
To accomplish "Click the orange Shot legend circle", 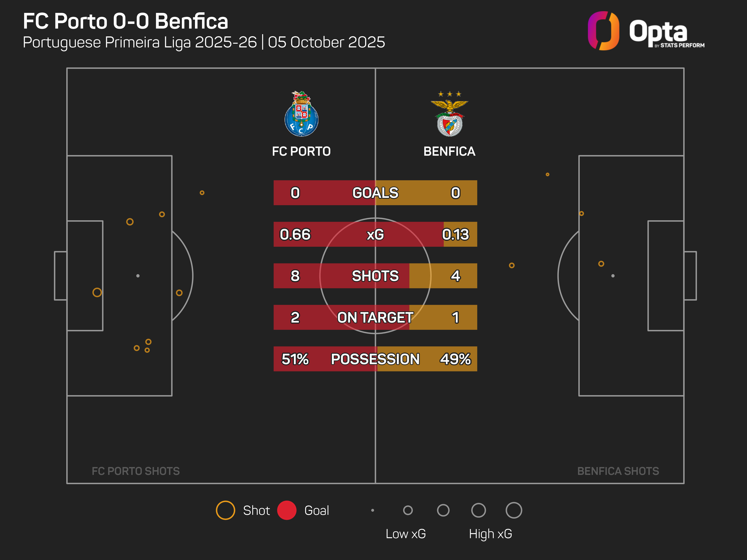I will pyautogui.click(x=225, y=510).
